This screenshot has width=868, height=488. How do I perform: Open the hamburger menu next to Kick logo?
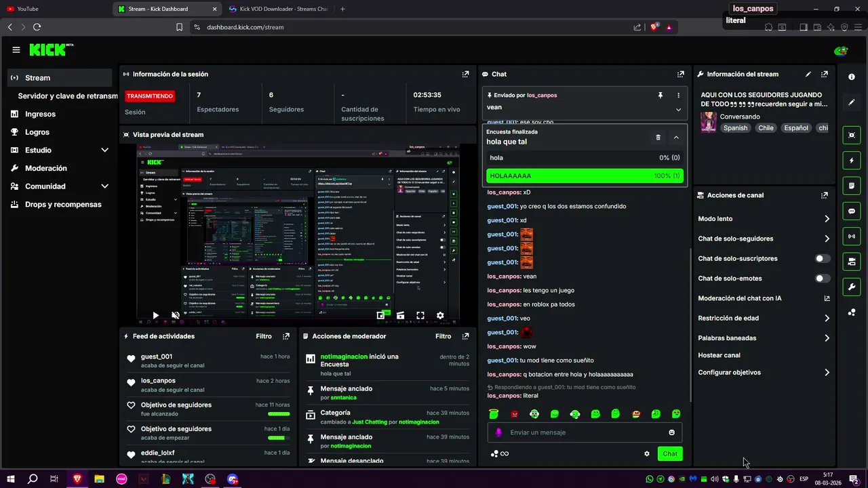point(16,49)
